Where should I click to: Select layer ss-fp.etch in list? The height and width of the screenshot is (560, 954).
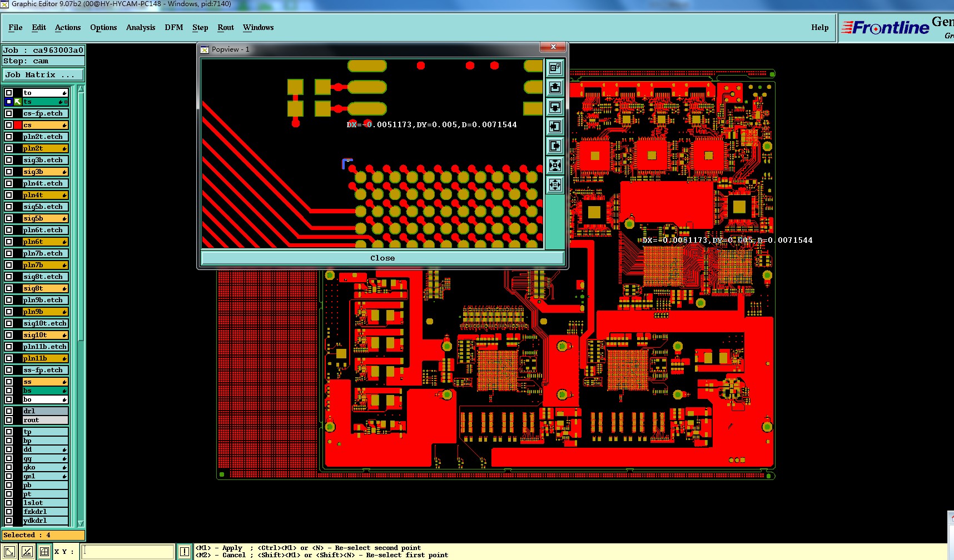[45, 370]
